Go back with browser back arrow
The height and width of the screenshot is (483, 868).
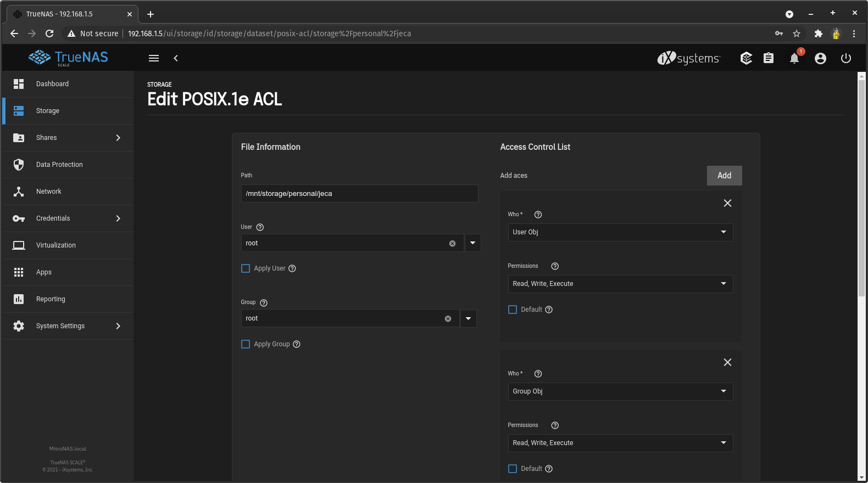[14, 33]
